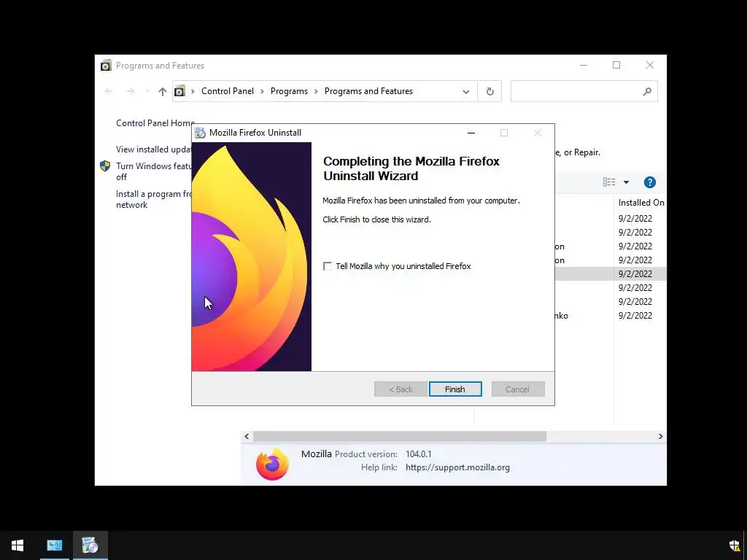Click Windows Security tray icon
This screenshot has height=560, width=747.
734,545
